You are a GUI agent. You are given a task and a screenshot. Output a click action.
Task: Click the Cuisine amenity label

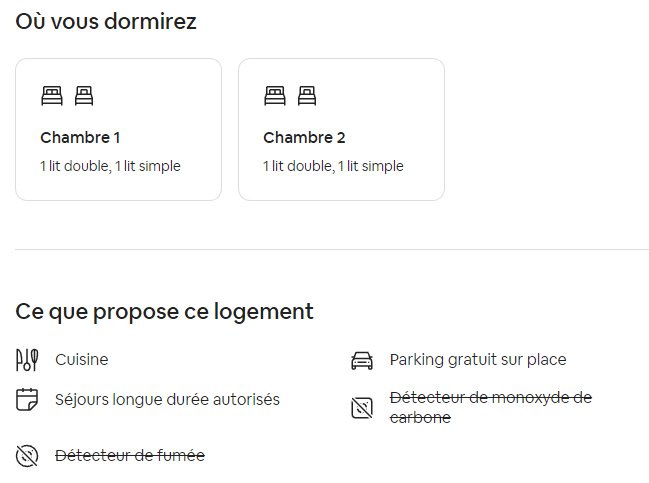click(82, 360)
